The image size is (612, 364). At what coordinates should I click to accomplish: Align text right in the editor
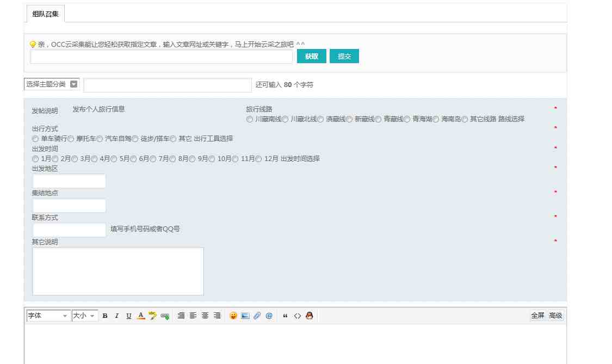[x=218, y=316]
